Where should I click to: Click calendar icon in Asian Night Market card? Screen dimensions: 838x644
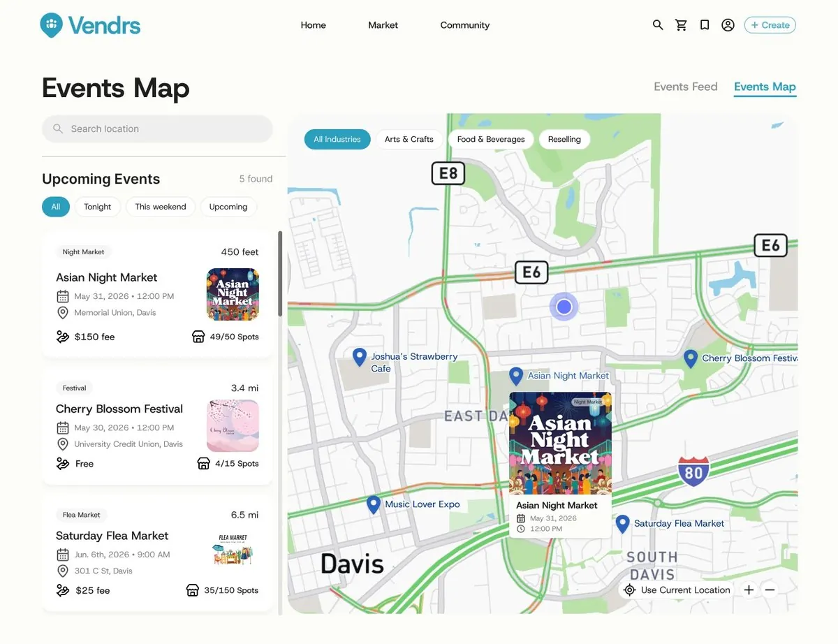pyautogui.click(x=62, y=296)
